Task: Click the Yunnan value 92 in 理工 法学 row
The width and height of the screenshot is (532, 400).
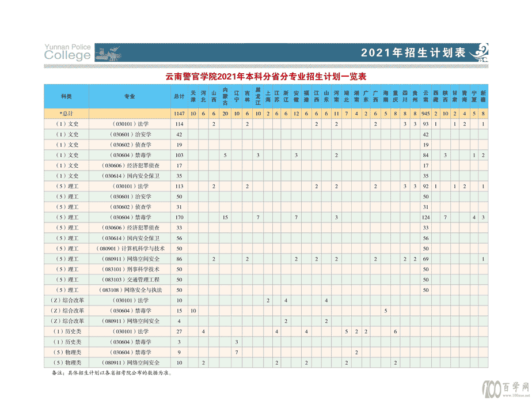Action: tap(426, 186)
